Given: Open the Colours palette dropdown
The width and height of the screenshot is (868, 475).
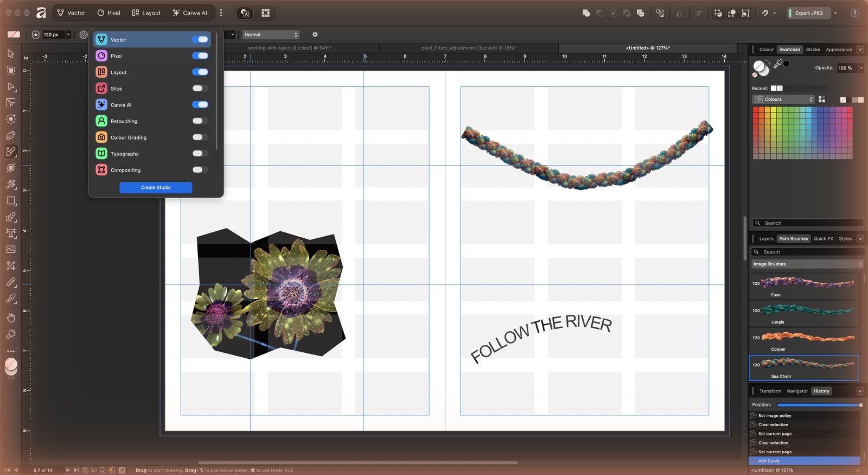Looking at the screenshot, I should [784, 99].
